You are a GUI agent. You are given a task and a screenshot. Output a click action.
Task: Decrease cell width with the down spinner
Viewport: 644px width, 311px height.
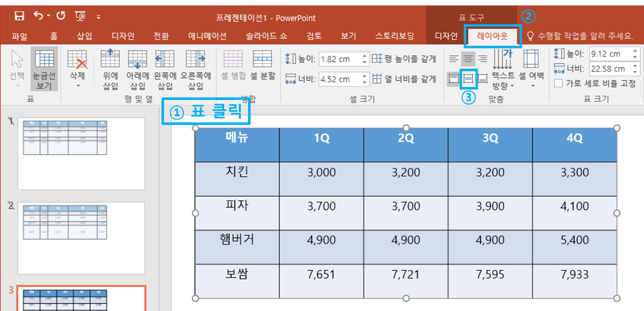365,82
